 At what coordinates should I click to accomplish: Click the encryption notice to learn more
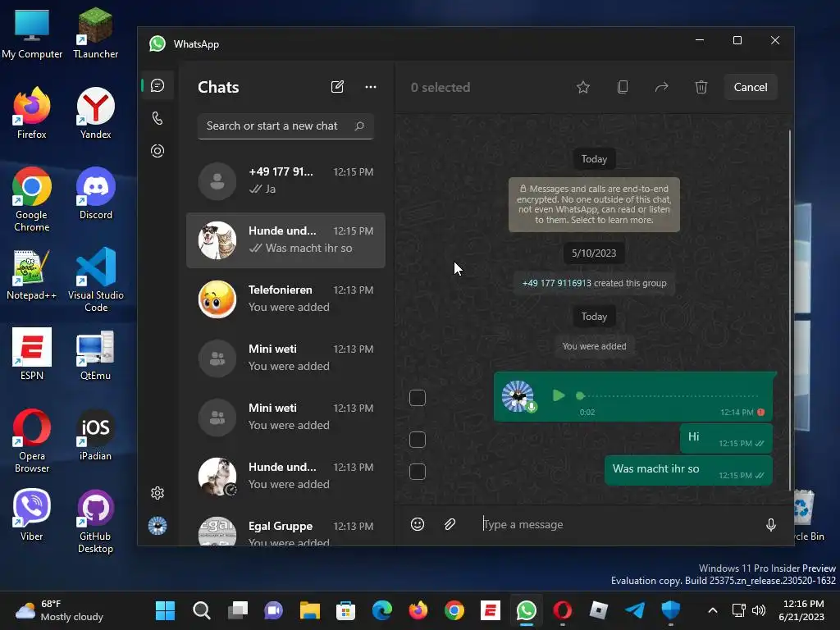pyautogui.click(x=594, y=204)
